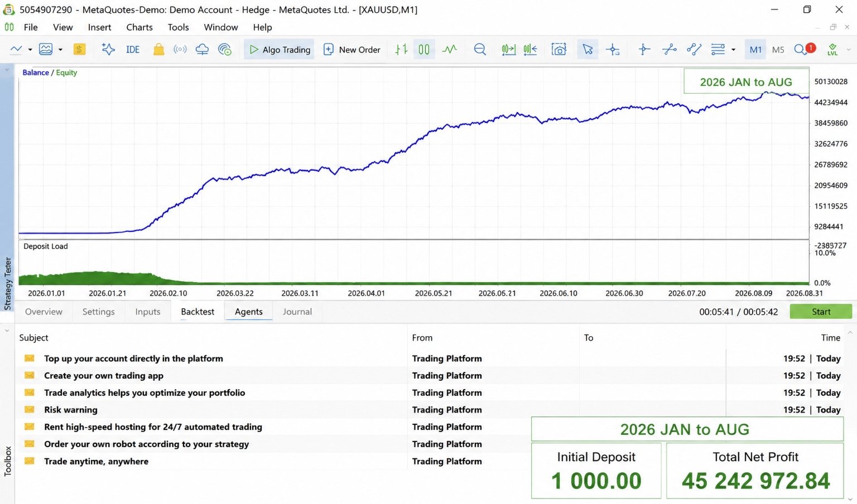Switch to the M5 timeframe
Screen dimensions: 857x504
pos(778,50)
